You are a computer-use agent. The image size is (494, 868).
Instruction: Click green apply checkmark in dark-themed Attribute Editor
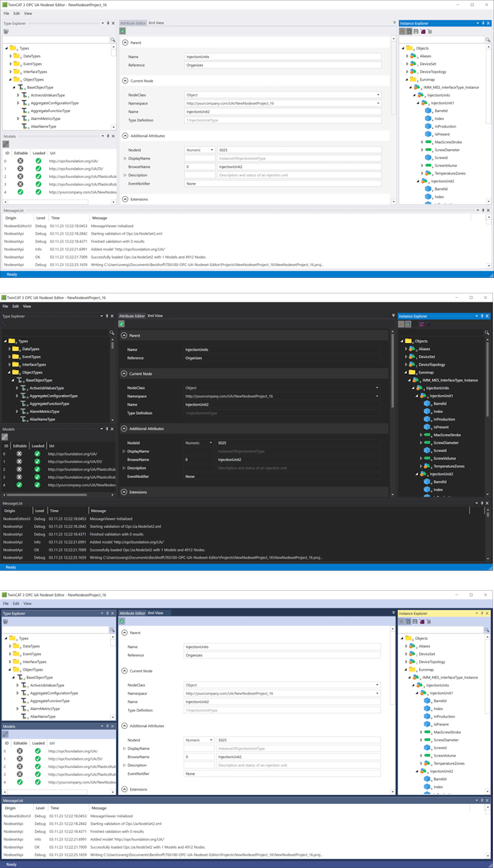click(123, 323)
